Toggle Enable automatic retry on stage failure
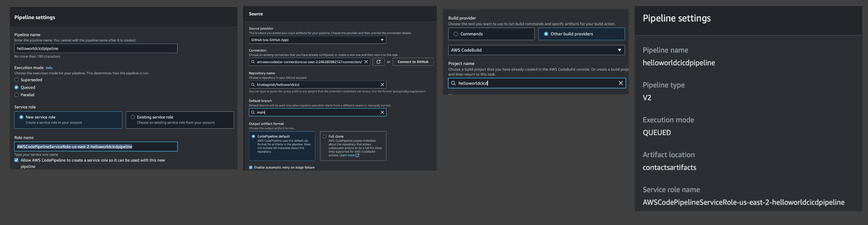868x225 pixels. click(x=251, y=167)
